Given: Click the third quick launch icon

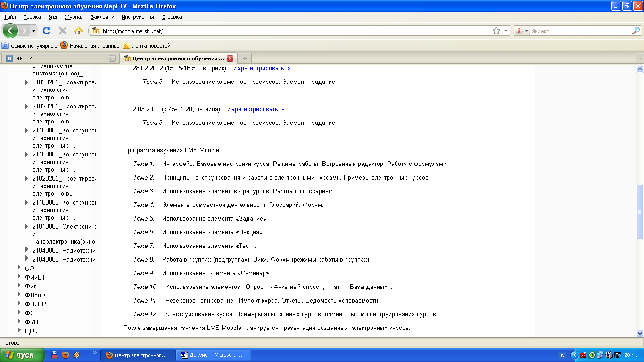Looking at the screenshot, I should coord(76,355).
